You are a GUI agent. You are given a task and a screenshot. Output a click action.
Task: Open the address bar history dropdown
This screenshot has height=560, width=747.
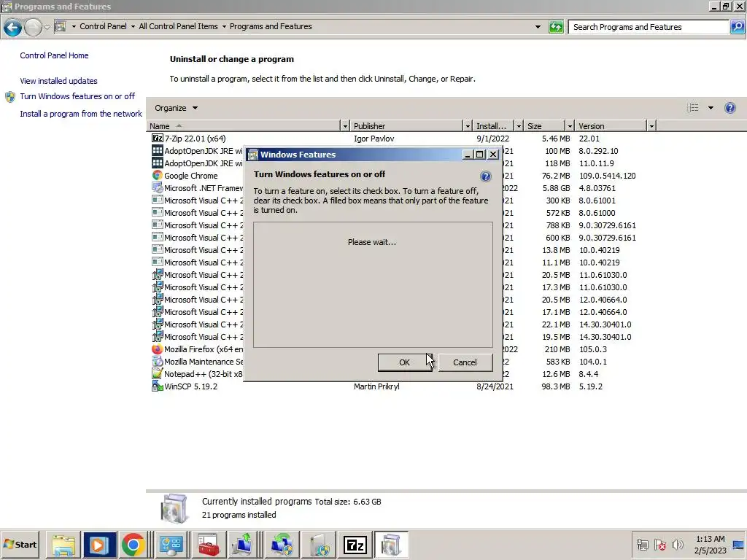point(538,27)
